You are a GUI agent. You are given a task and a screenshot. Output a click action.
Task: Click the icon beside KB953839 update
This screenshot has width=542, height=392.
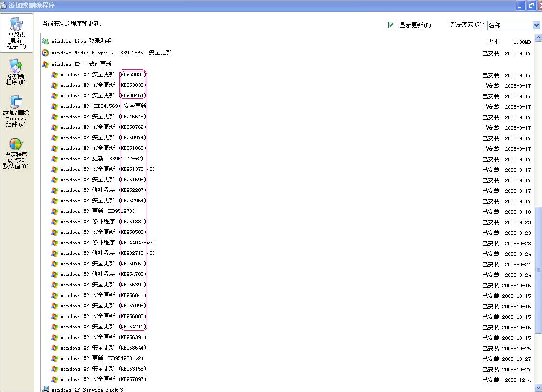point(54,85)
